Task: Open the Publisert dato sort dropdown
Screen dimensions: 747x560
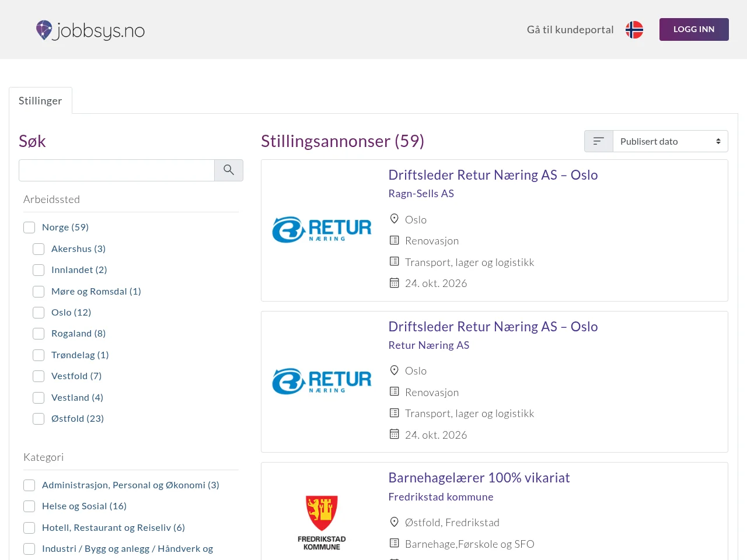Action: [671, 141]
